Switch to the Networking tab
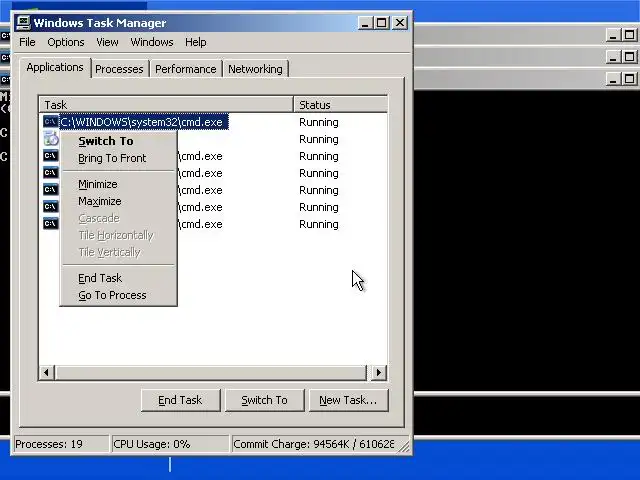This screenshot has height=480, width=640. [x=255, y=69]
